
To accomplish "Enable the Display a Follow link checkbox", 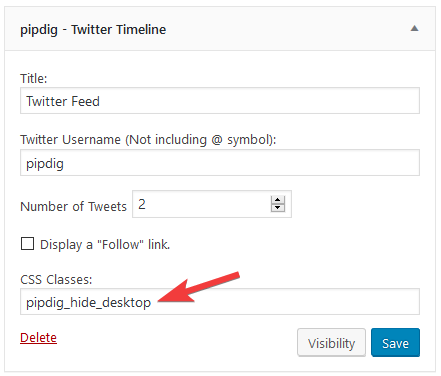I will tap(27, 244).
